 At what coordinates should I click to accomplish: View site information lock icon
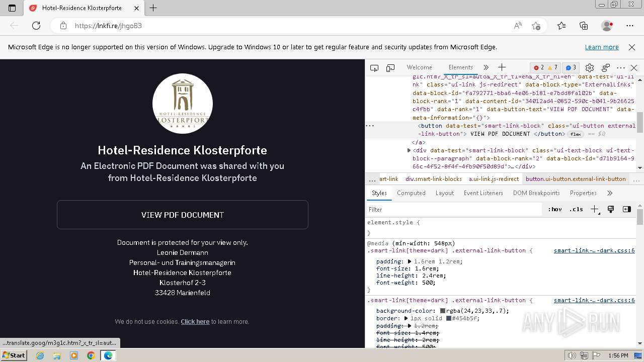tap(63, 26)
